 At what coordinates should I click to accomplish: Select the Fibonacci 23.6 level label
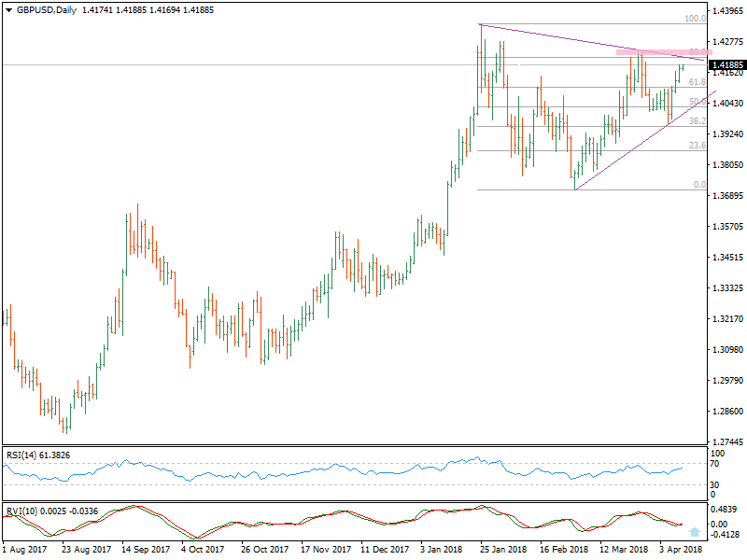697,146
